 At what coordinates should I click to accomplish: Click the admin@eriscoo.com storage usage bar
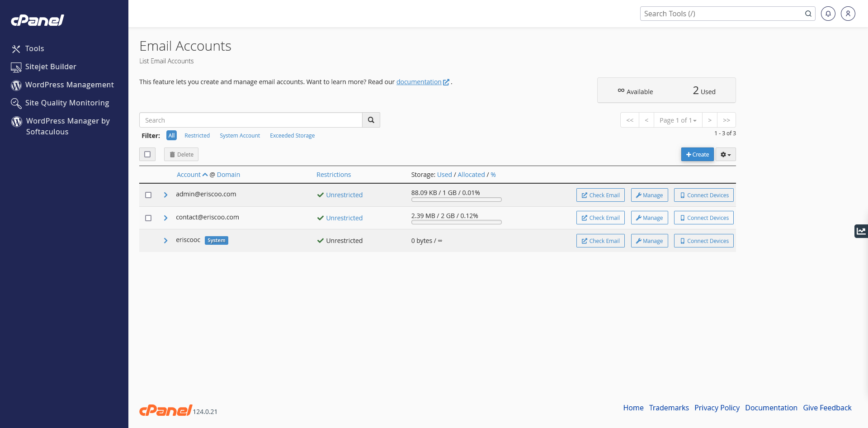pos(456,200)
